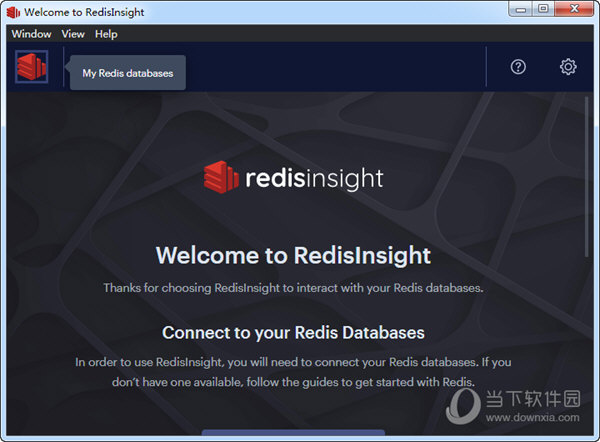The height and width of the screenshot is (442, 600).
Task: Click the vertical scrollbar in welcome page
Action: pos(586,177)
